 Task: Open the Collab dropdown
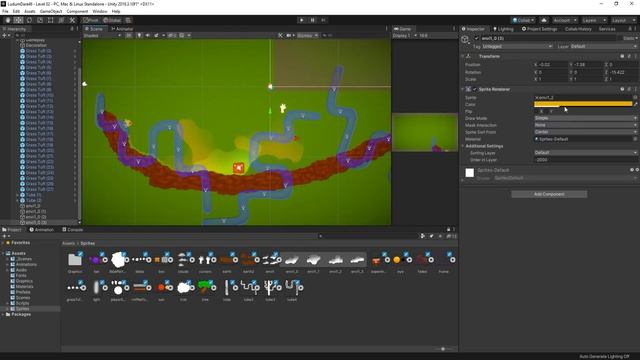[523, 20]
